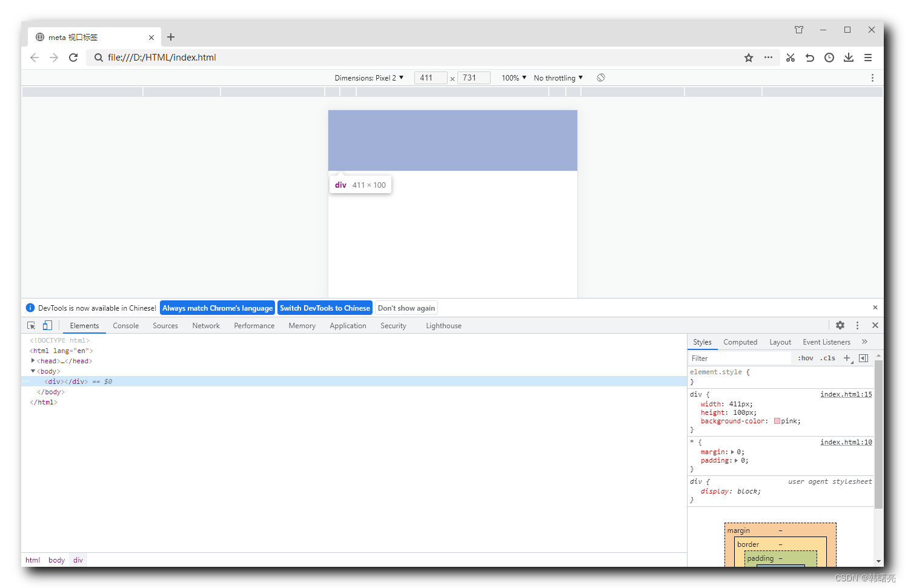Switch to the Sources tab
The image size is (905, 588).
pos(165,325)
